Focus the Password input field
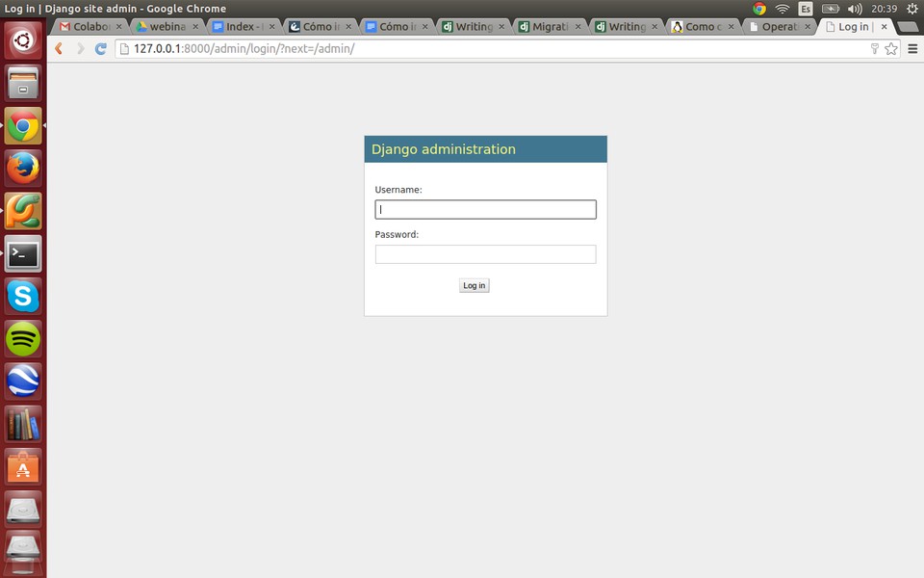 point(485,254)
